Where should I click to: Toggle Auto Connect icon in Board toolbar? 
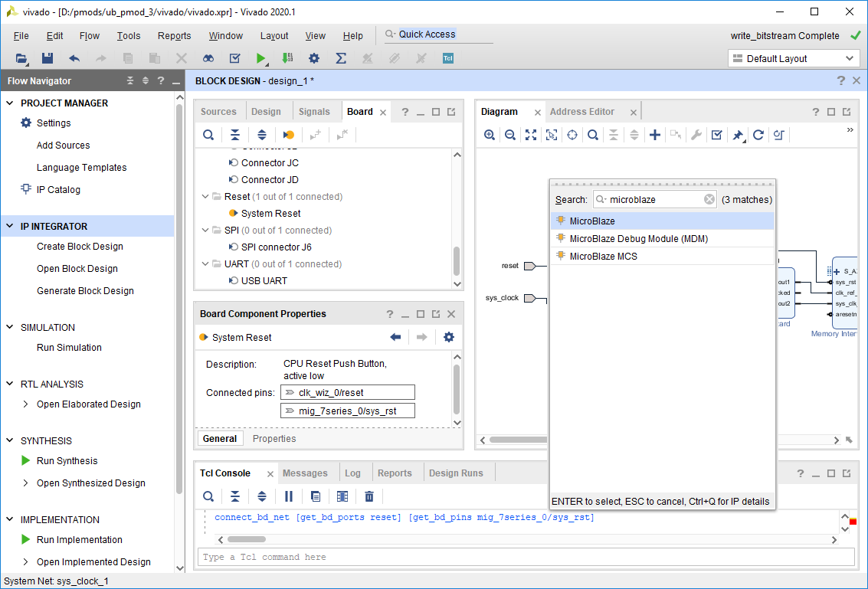[x=288, y=135]
